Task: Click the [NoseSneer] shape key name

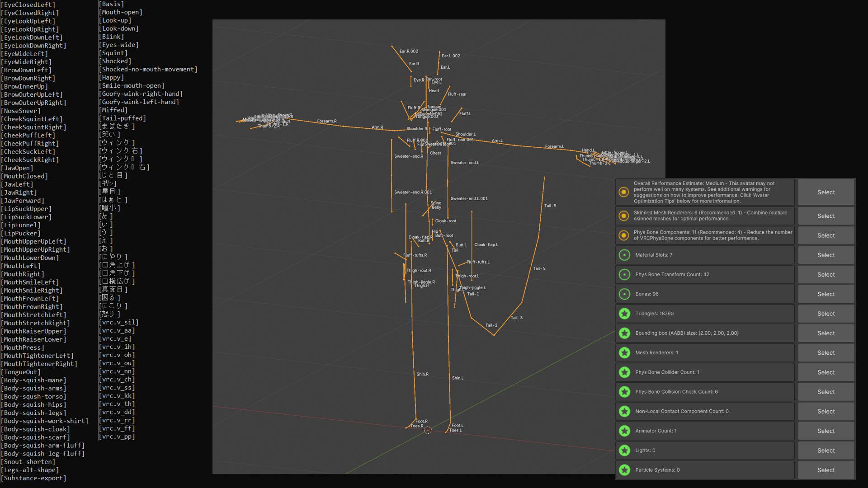Action: coord(21,111)
